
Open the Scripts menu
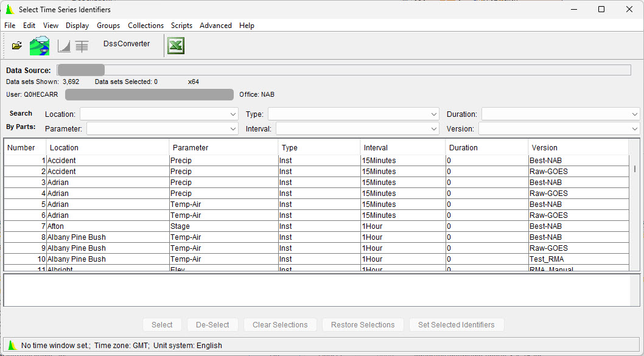[181, 26]
